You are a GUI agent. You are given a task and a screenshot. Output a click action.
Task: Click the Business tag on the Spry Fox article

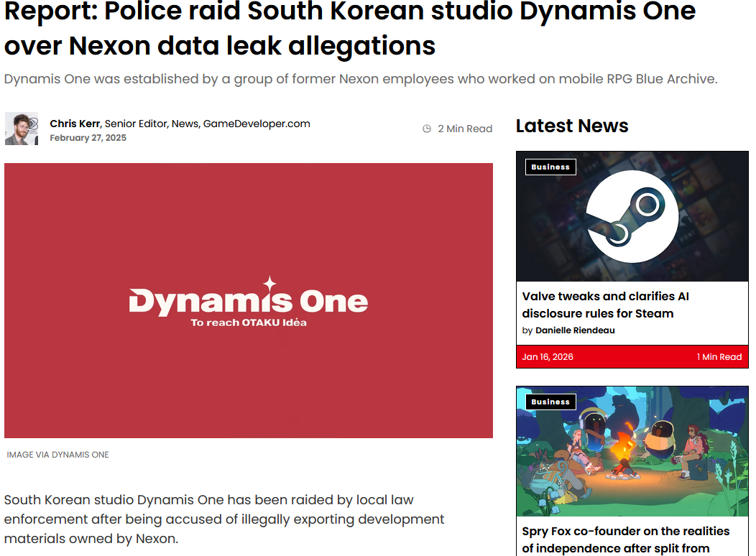click(x=550, y=402)
